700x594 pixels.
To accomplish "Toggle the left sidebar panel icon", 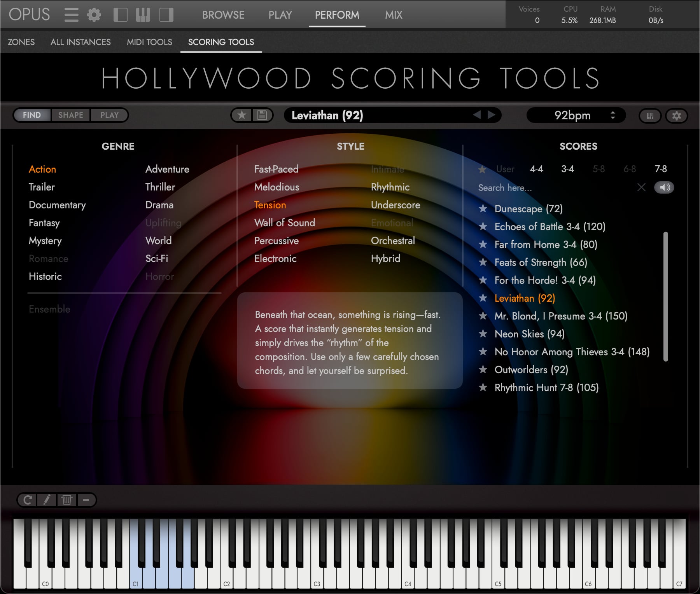I will pyautogui.click(x=120, y=15).
